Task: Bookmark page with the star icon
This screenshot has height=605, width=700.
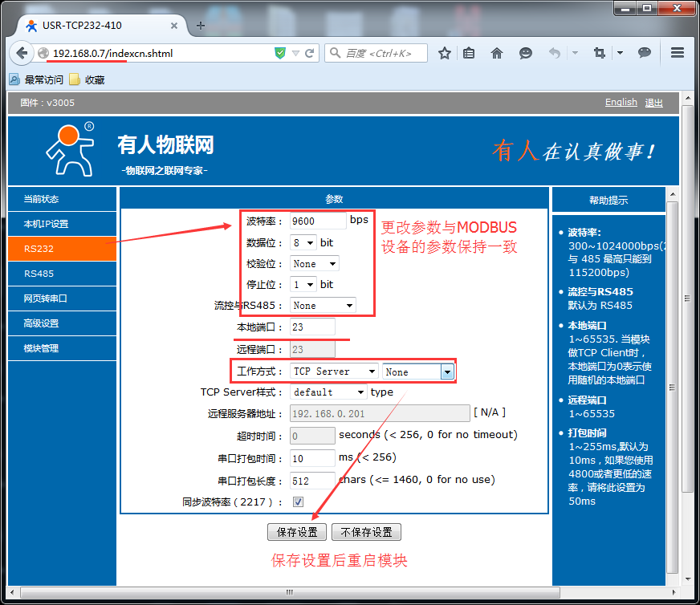Action: 444,54
